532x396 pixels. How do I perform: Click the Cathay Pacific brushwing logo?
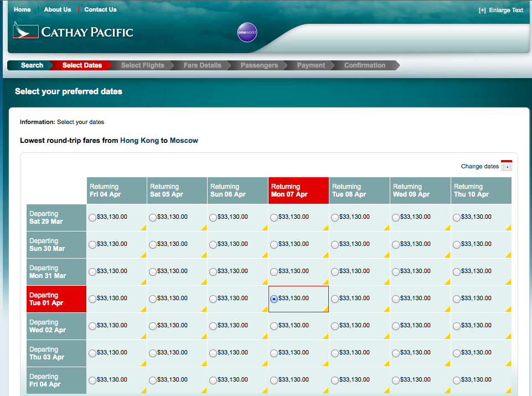tap(26, 30)
